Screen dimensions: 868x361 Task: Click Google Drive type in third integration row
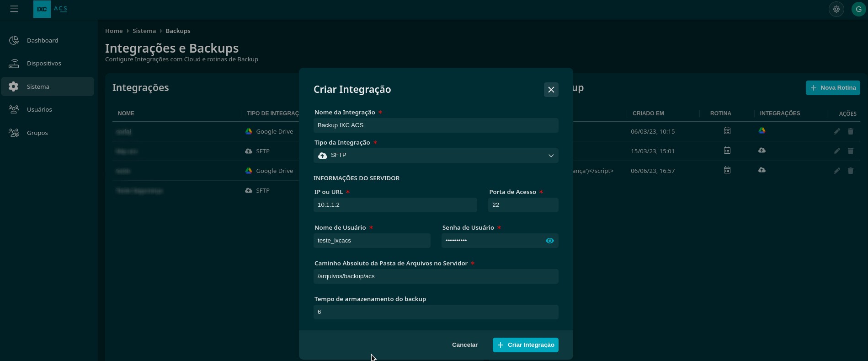pyautogui.click(x=269, y=171)
